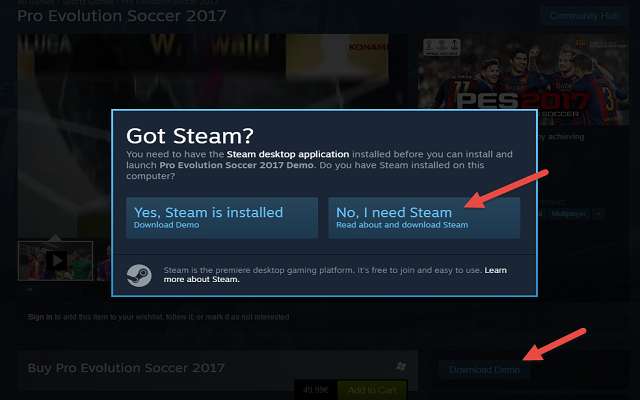
Task: Click the 49,99€ price label
Action: 316,390
